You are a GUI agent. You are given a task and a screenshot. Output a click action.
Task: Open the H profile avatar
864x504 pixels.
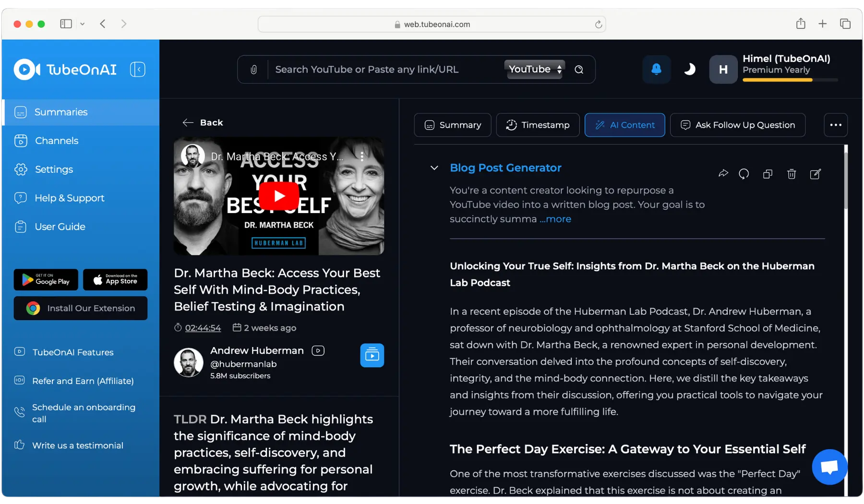[x=723, y=70]
